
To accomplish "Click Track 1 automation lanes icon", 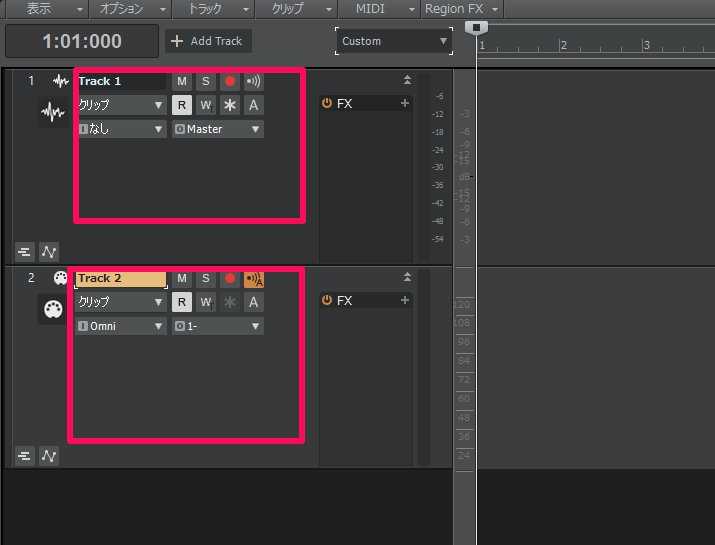I will click(x=48, y=251).
